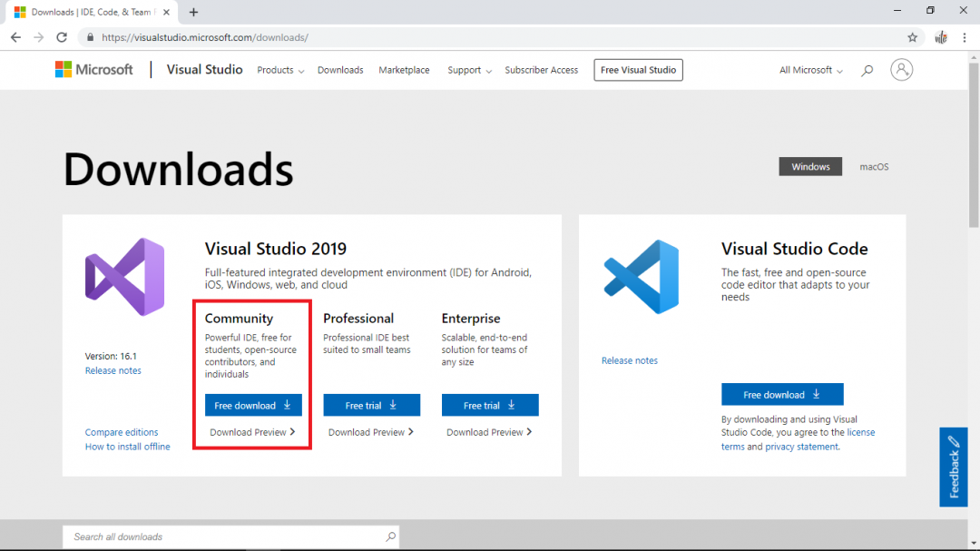Click the Search all downloads field
980x551 pixels.
click(x=230, y=536)
